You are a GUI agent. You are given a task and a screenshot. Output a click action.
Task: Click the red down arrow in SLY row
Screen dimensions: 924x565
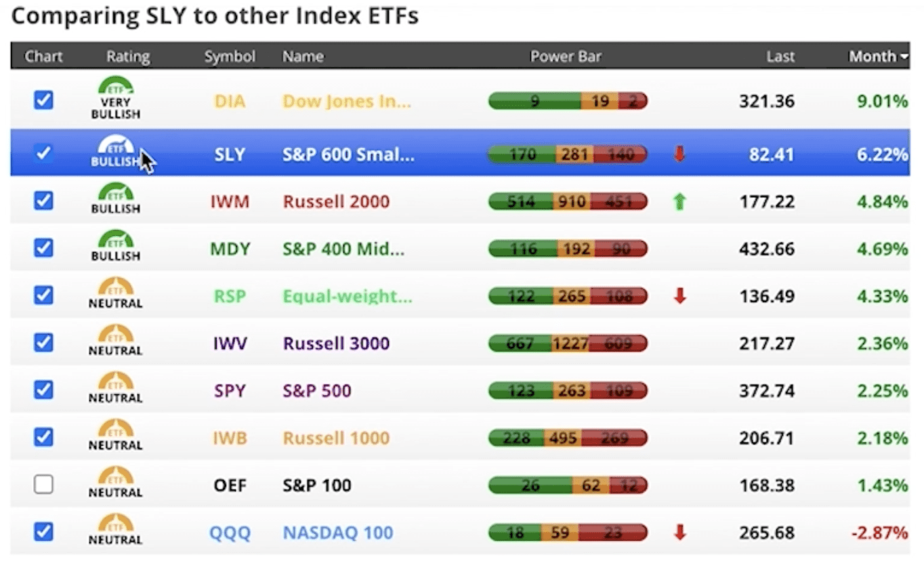[679, 154]
